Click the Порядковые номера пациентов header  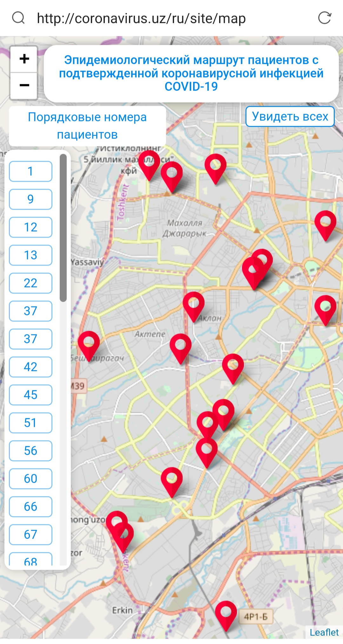click(x=87, y=126)
